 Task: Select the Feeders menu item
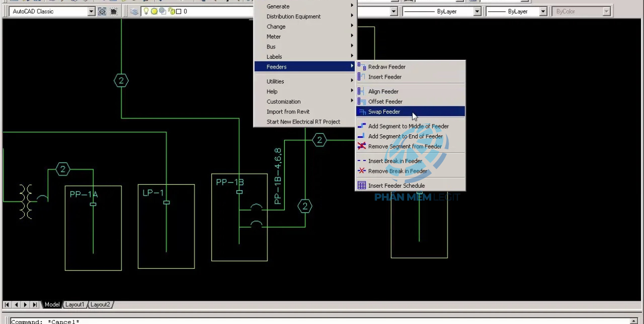click(x=305, y=67)
